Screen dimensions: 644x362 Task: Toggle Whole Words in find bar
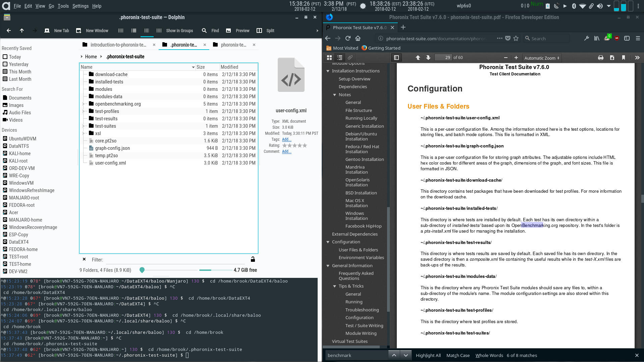click(489, 355)
